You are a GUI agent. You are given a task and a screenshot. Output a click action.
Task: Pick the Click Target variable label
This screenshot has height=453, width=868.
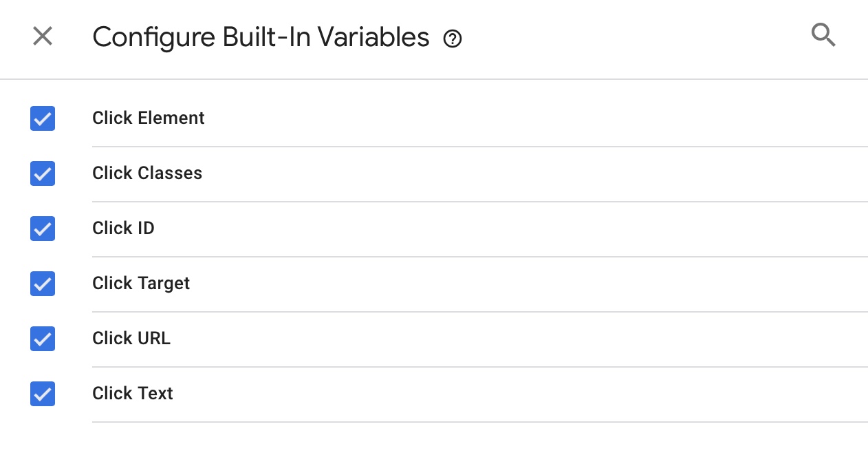(x=141, y=284)
